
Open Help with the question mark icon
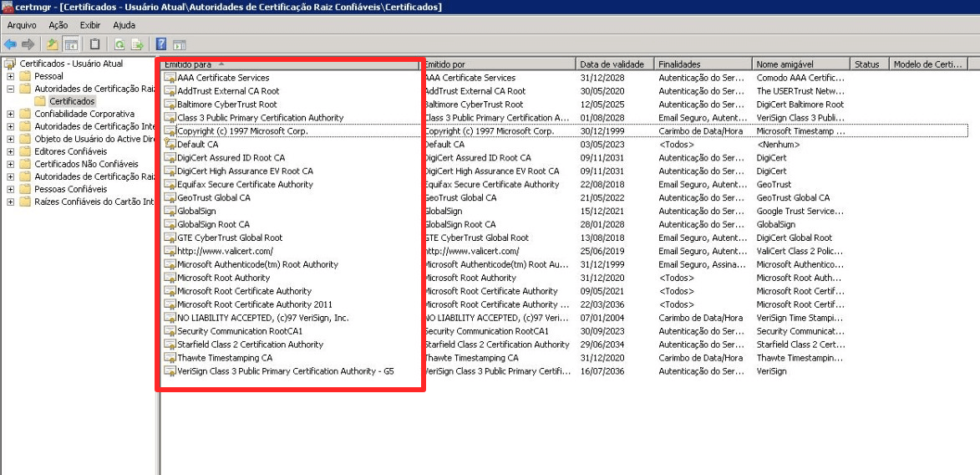tap(161, 44)
